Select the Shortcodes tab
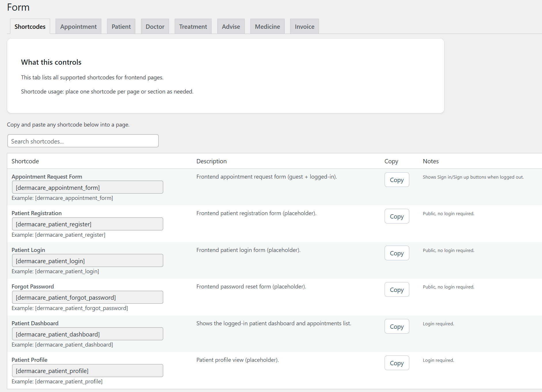 pyautogui.click(x=30, y=26)
